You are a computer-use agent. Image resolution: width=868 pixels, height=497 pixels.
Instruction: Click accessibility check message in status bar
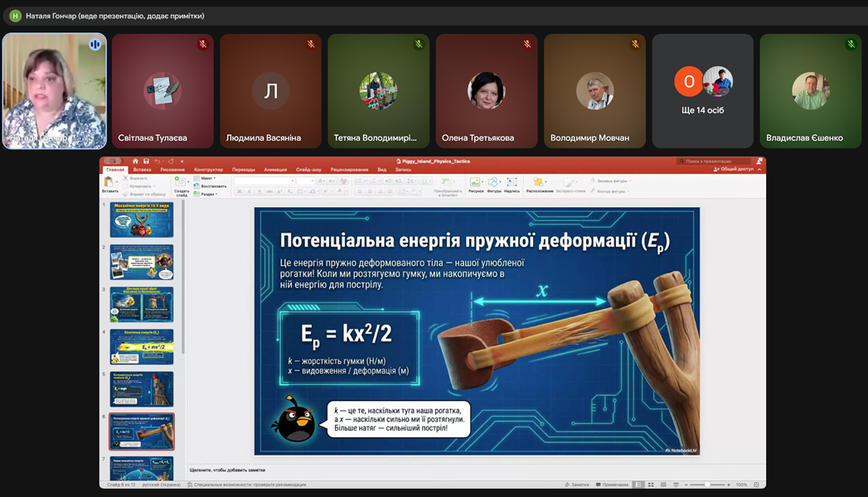pyautogui.click(x=246, y=485)
